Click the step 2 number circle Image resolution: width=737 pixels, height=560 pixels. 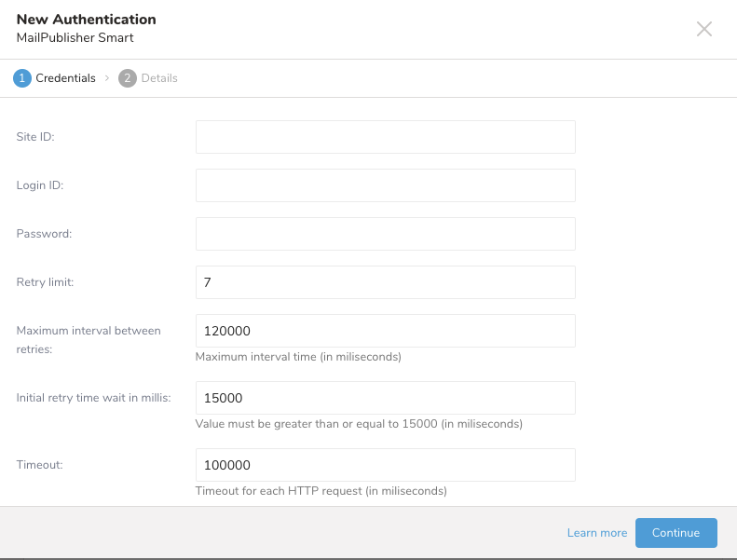(x=128, y=78)
